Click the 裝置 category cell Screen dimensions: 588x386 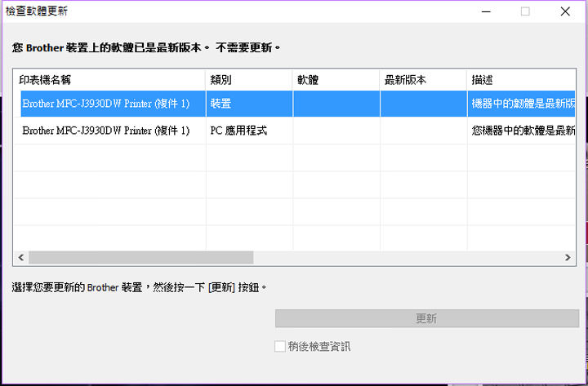click(249, 104)
